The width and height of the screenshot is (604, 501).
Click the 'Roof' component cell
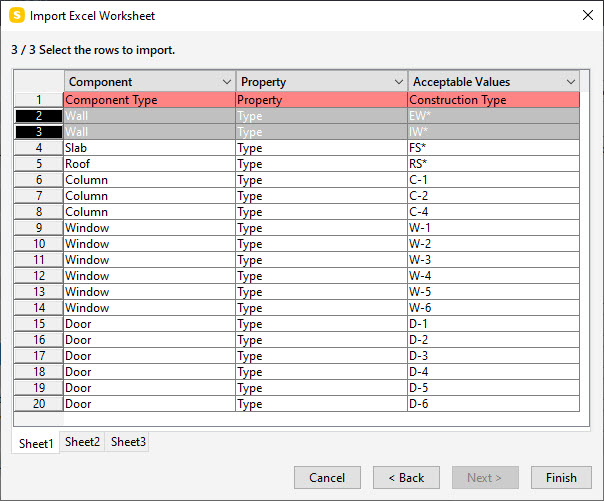point(149,164)
